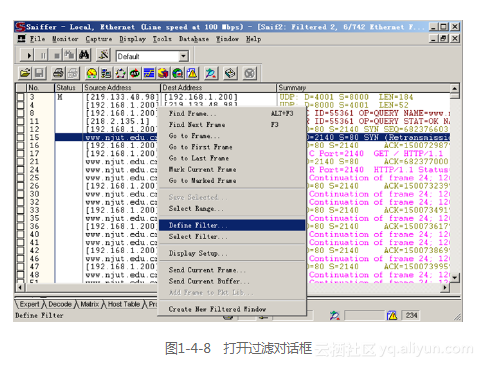484x368 pixels.
Task: Choose Go to First Frame entry
Action: tap(232, 147)
